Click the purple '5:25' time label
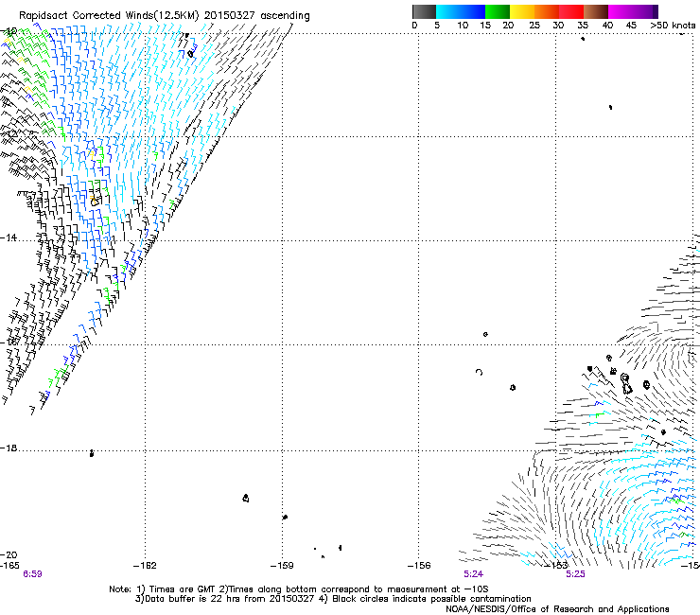This screenshot has width=700, height=615. coord(575,574)
